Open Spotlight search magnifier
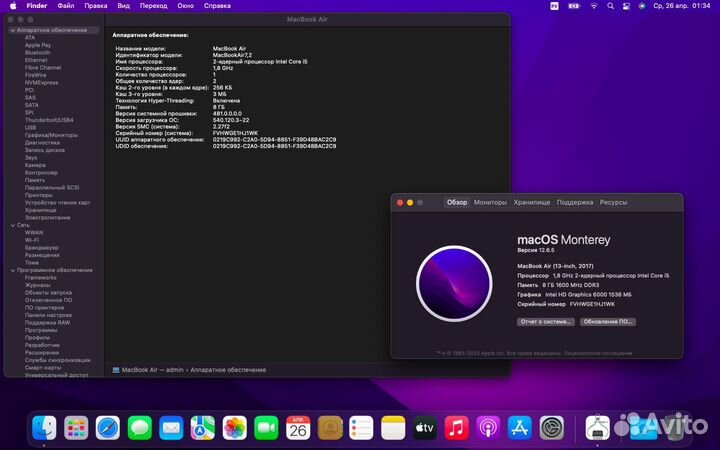The image size is (720, 450). tap(610, 6)
